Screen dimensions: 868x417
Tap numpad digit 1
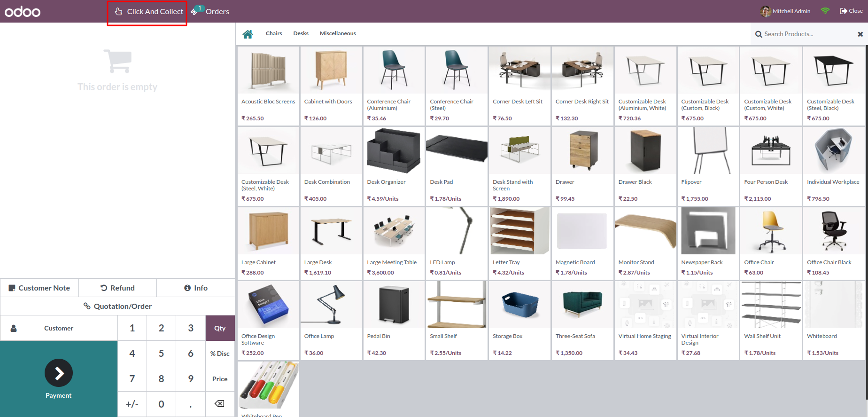click(x=132, y=328)
